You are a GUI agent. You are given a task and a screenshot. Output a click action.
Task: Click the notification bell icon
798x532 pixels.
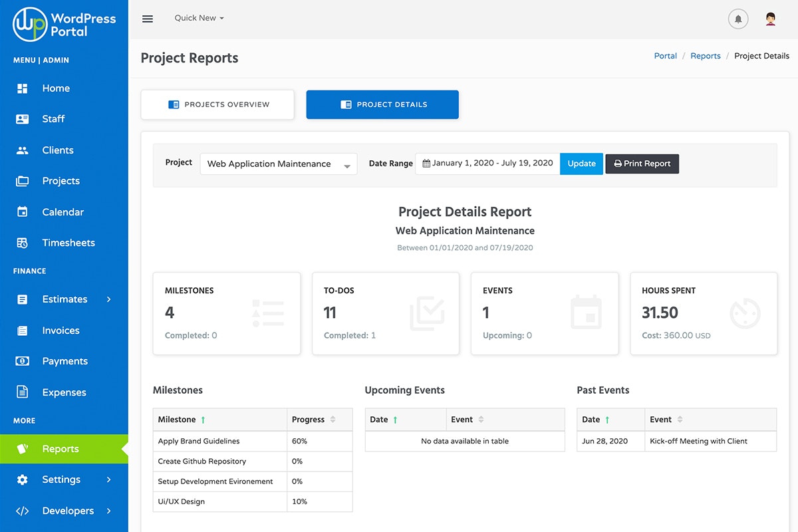tap(738, 19)
